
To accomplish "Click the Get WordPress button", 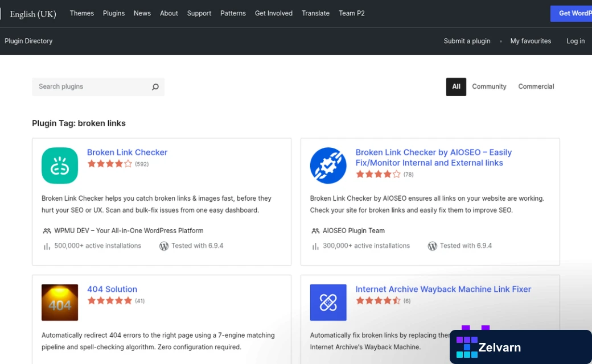I will click(572, 14).
